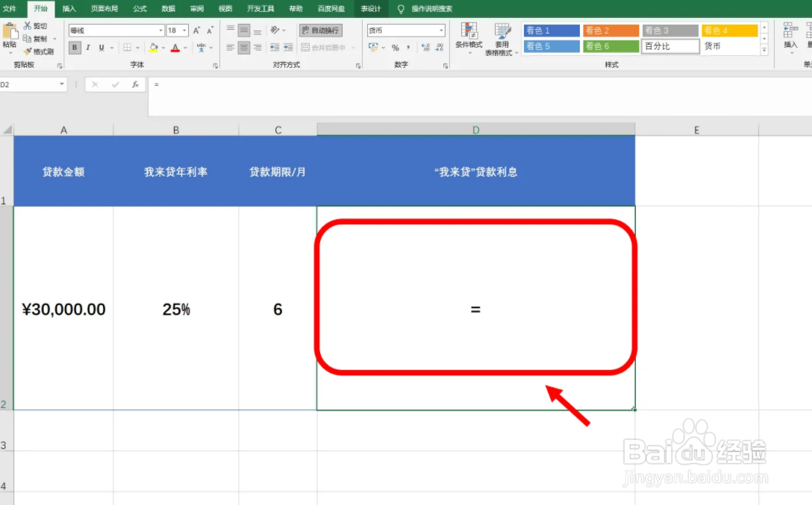Apply comma style number format
Viewport: 812px width, 505px height.
coord(408,48)
